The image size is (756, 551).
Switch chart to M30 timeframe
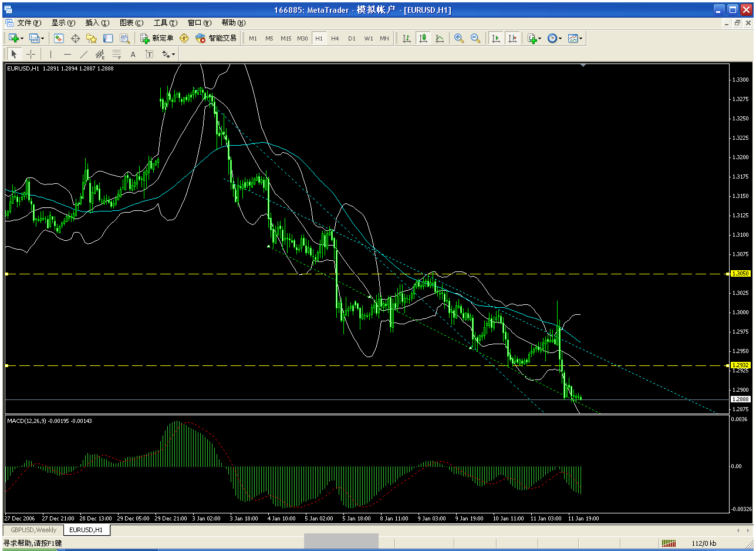[x=302, y=38]
